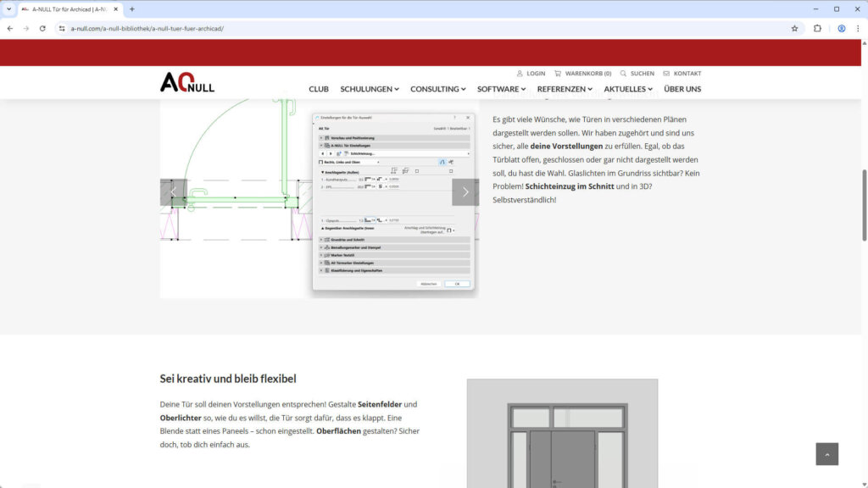Click bold text 'Seitenfelder'
This screenshot has width=868, height=488.
point(380,404)
